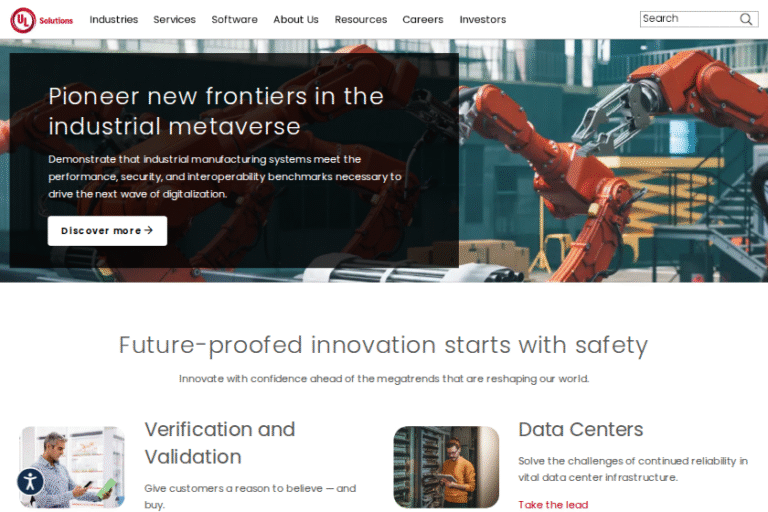This screenshot has height=512, width=768.
Task: Open the Resources menu
Action: pos(361,20)
